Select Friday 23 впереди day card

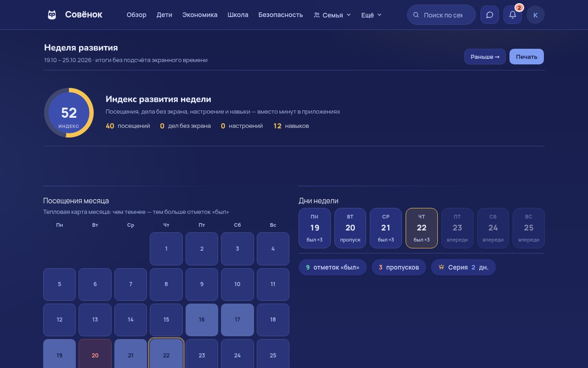click(458, 228)
